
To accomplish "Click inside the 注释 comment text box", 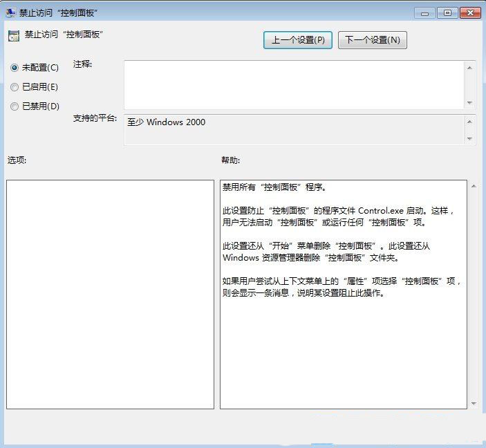I will (x=294, y=85).
